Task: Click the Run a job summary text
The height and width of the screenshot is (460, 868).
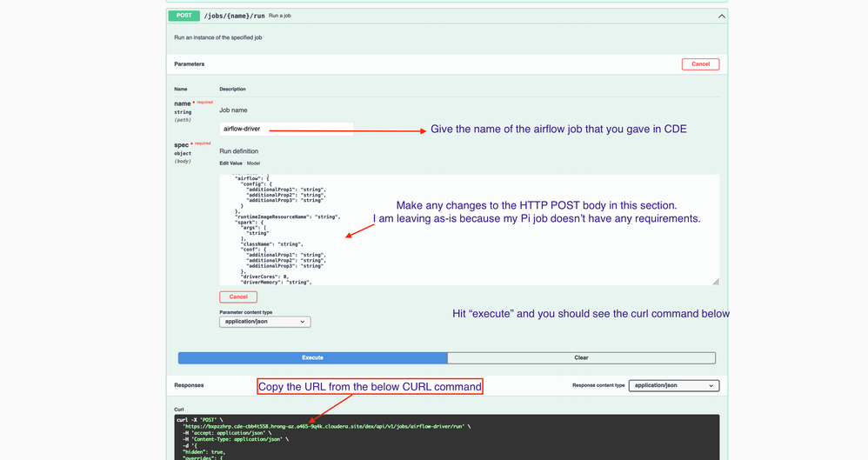Action: tap(279, 16)
